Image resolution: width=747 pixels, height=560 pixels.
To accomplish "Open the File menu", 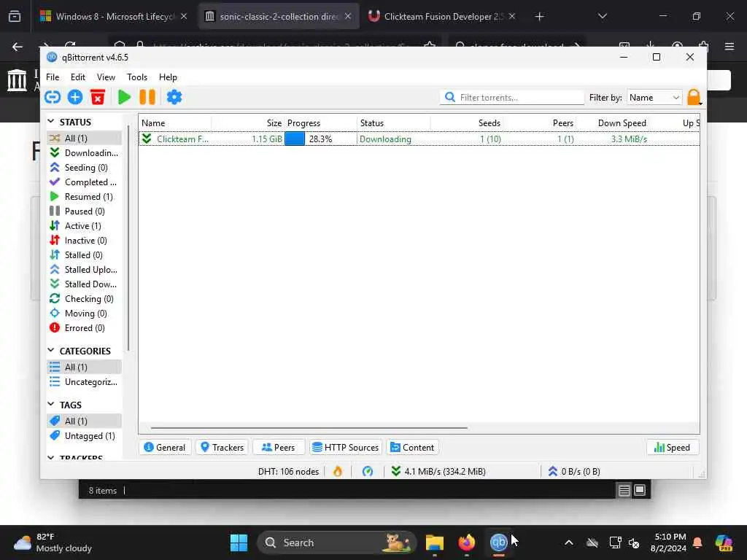I will [x=53, y=77].
